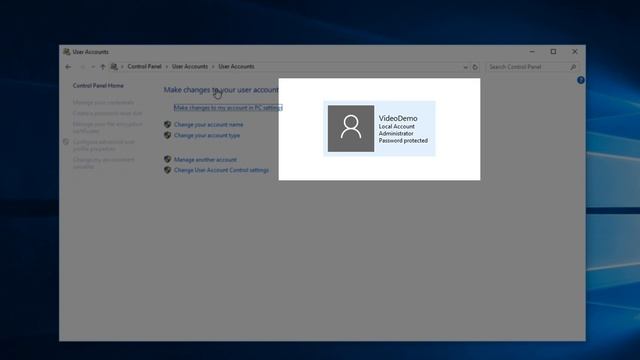The width and height of the screenshot is (640, 360).
Task: Click Manage another account
Action: [205, 160]
